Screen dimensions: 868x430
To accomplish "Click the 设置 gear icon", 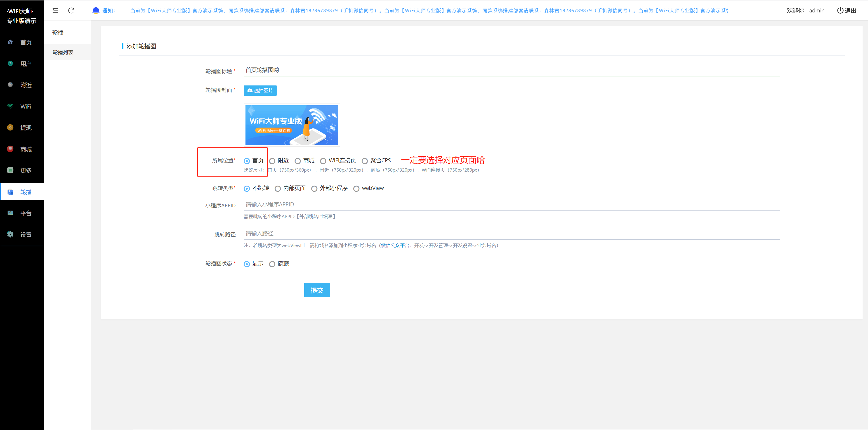I will click(10, 234).
